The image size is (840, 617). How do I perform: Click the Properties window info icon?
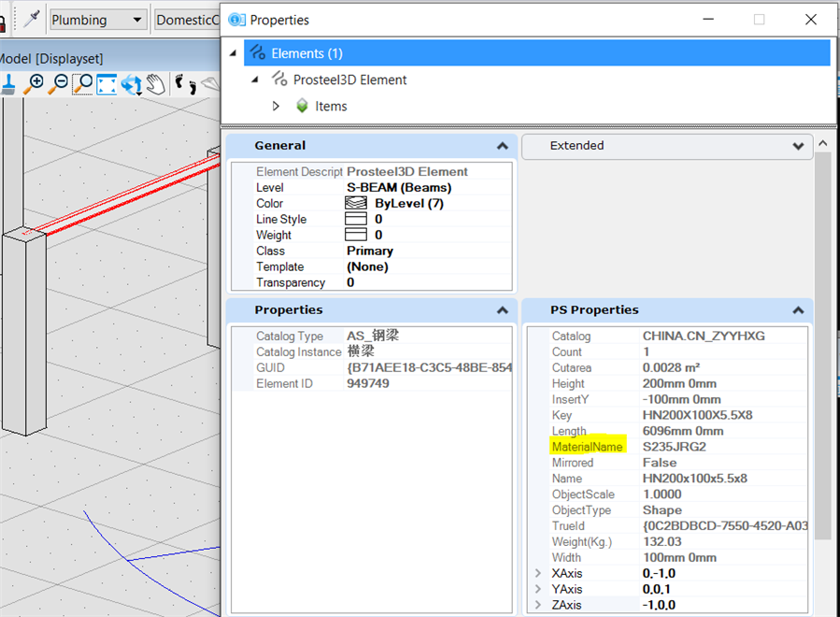(236, 20)
